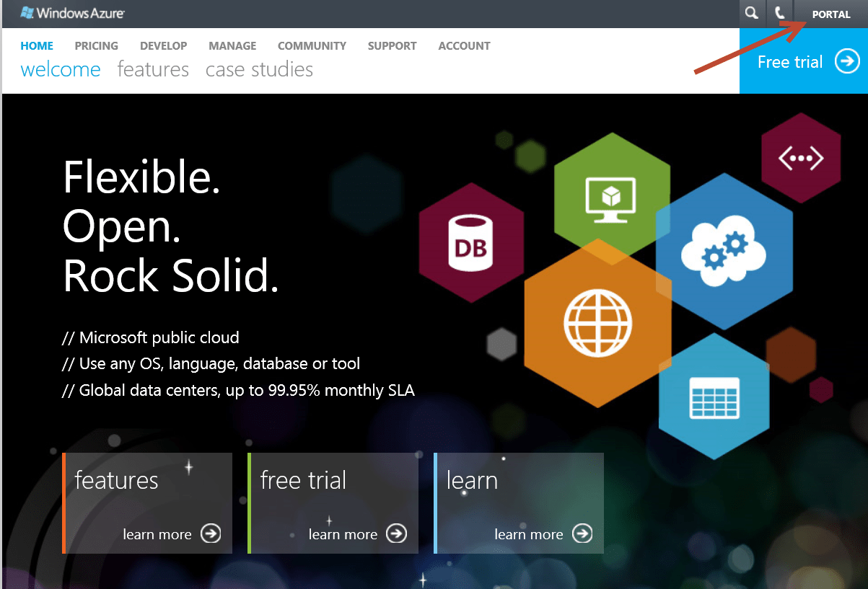Click the Windows Azure logo
The width and height of the screenshot is (868, 589).
(x=71, y=12)
